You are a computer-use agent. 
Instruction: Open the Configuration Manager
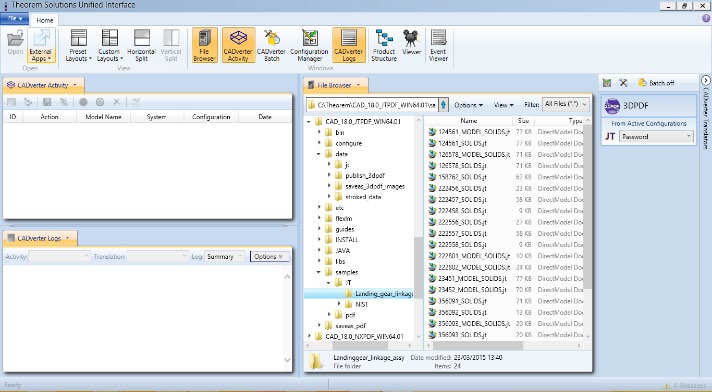[x=309, y=45]
